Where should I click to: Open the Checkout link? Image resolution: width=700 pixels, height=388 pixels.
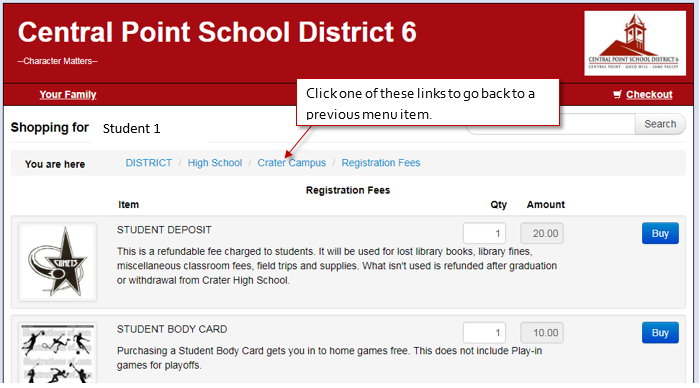coord(649,94)
